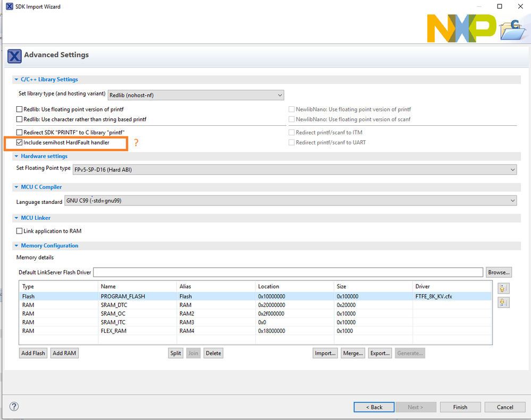Enable Redlib floating point version of printf
The height and width of the screenshot is (420, 531).
coord(19,109)
